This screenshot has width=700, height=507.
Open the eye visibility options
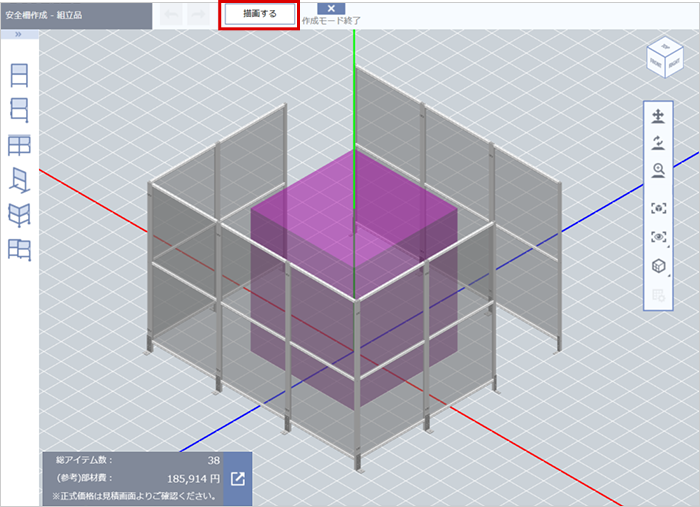tap(658, 237)
